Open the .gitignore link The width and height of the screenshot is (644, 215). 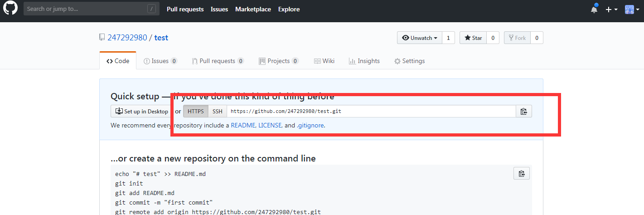tap(310, 125)
